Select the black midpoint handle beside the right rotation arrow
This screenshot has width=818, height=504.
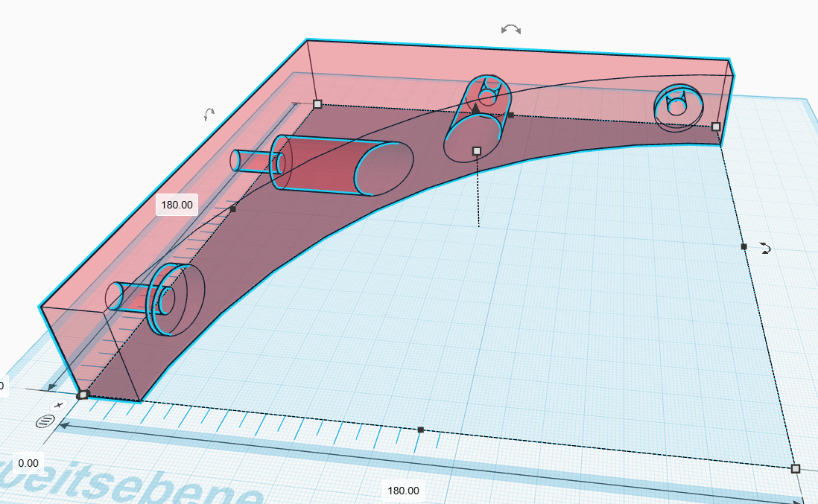[744, 246]
